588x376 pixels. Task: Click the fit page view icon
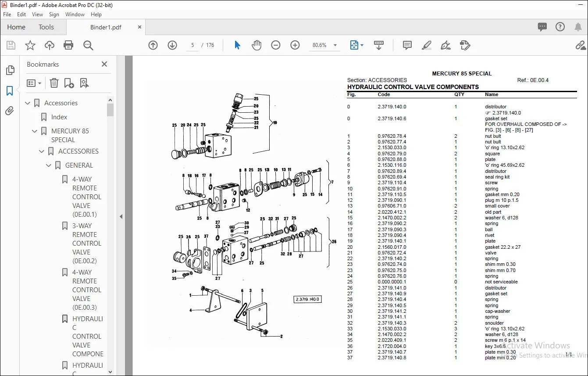click(354, 45)
